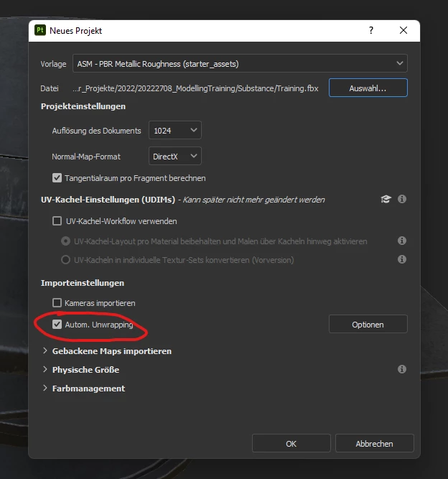
Task: Show info icon next to Physische Größe
Action: pyautogui.click(x=402, y=369)
